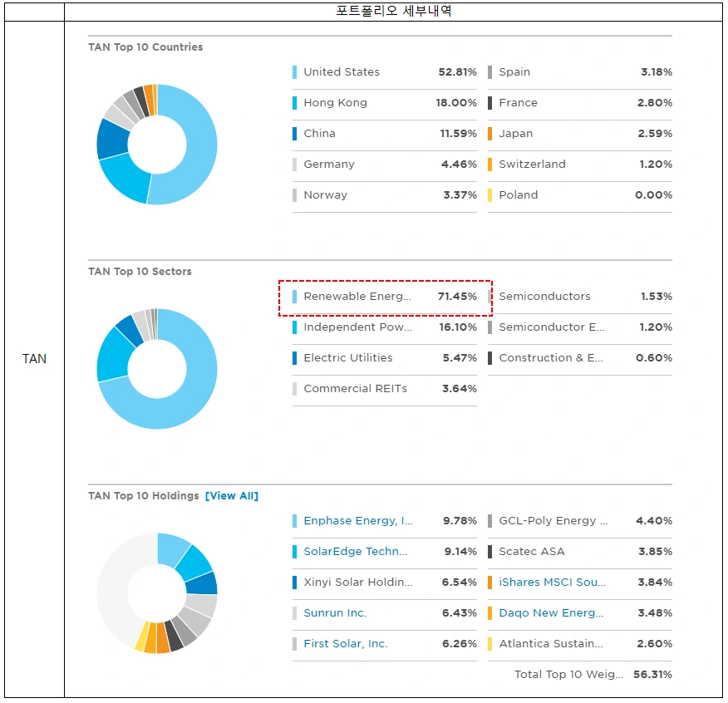Select the 'Scatec ASA' holding
The height and width of the screenshot is (703, 728).
(x=532, y=552)
